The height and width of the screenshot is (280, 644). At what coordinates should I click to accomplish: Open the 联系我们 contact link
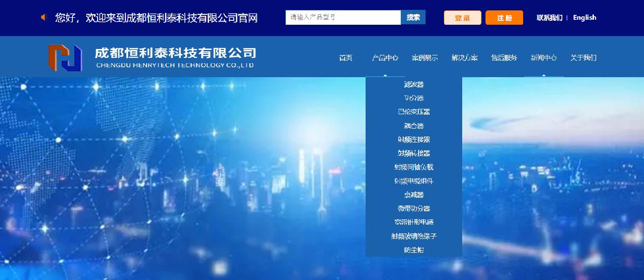click(x=549, y=18)
